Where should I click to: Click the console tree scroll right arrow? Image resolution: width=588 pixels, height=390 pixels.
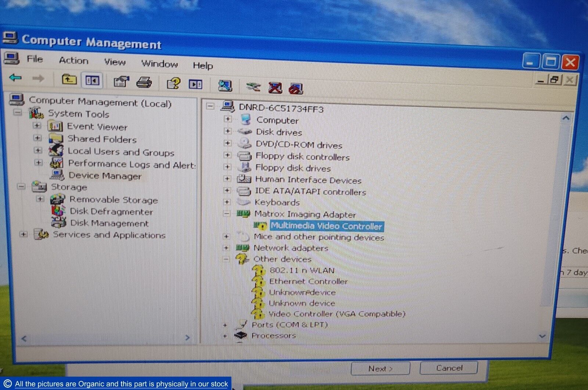(x=187, y=337)
